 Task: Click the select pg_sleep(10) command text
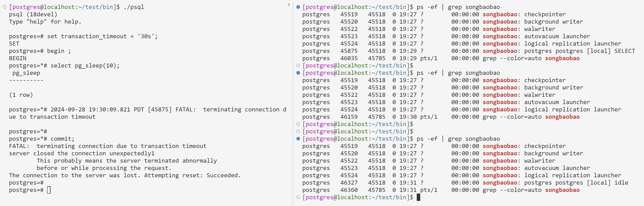coord(85,66)
